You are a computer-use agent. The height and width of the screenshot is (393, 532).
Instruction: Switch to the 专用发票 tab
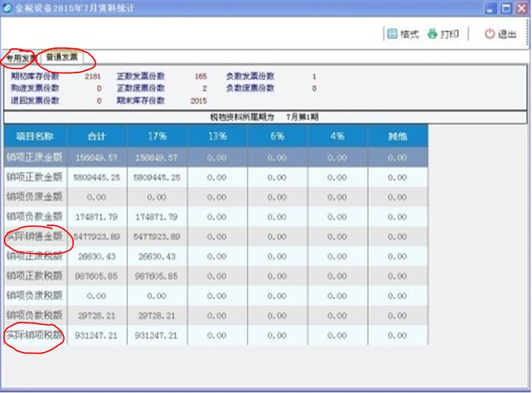tap(19, 58)
